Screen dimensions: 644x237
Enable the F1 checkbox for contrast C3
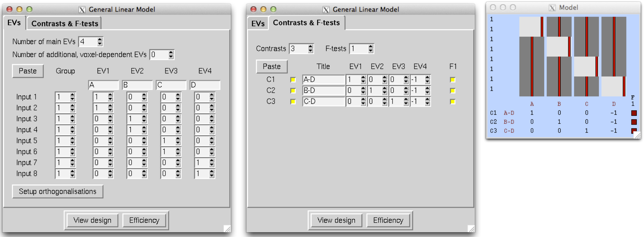point(452,102)
